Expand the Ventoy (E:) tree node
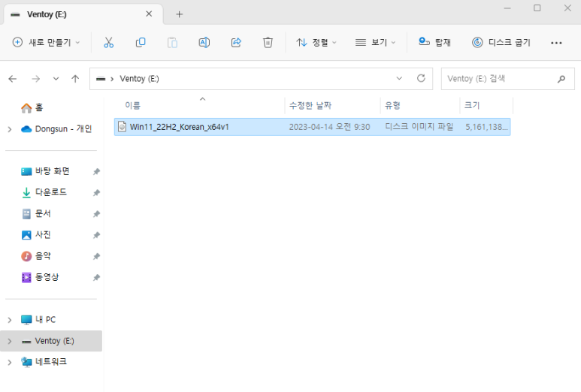The width and height of the screenshot is (581, 392). tap(10, 341)
